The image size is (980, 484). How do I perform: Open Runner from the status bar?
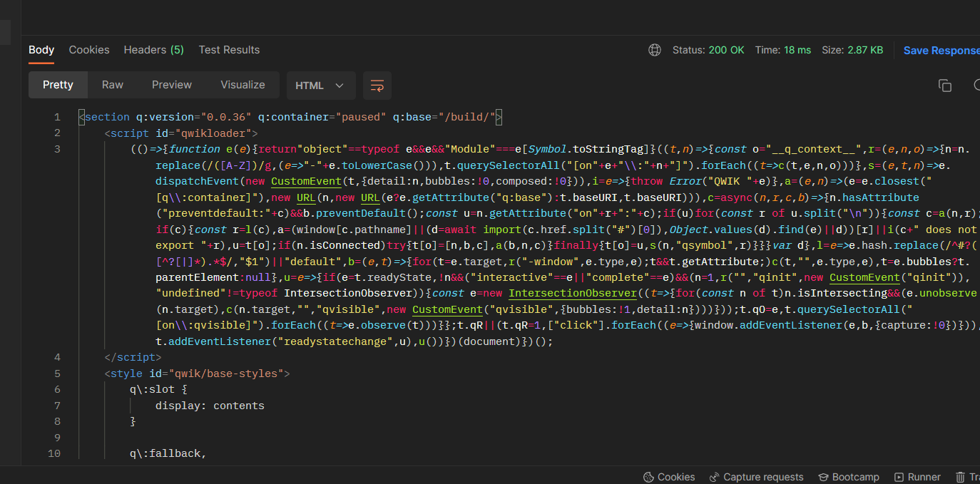(x=917, y=477)
